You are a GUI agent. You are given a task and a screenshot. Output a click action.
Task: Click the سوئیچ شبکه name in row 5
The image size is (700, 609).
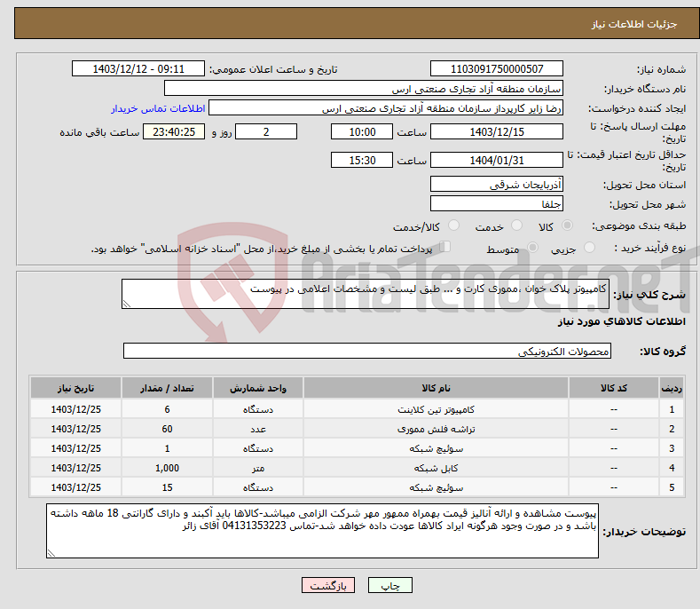pyautogui.click(x=436, y=487)
